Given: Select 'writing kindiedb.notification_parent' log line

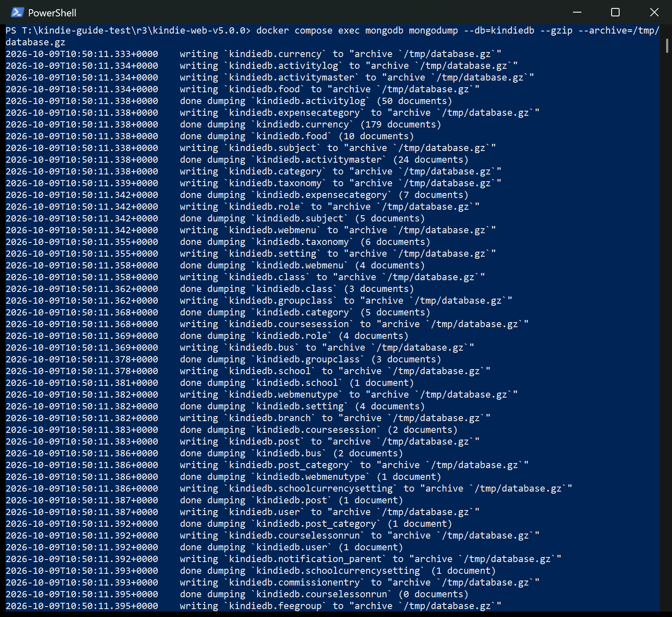Looking at the screenshot, I should [x=284, y=559].
